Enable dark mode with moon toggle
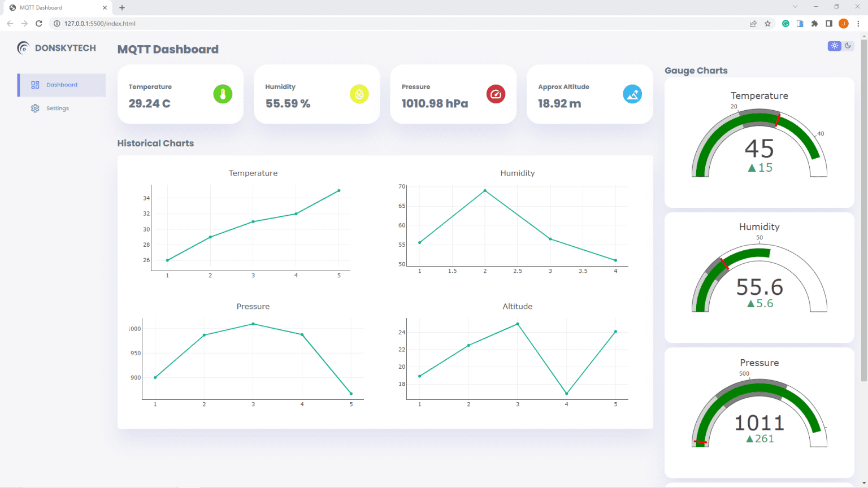868x488 pixels. [849, 46]
